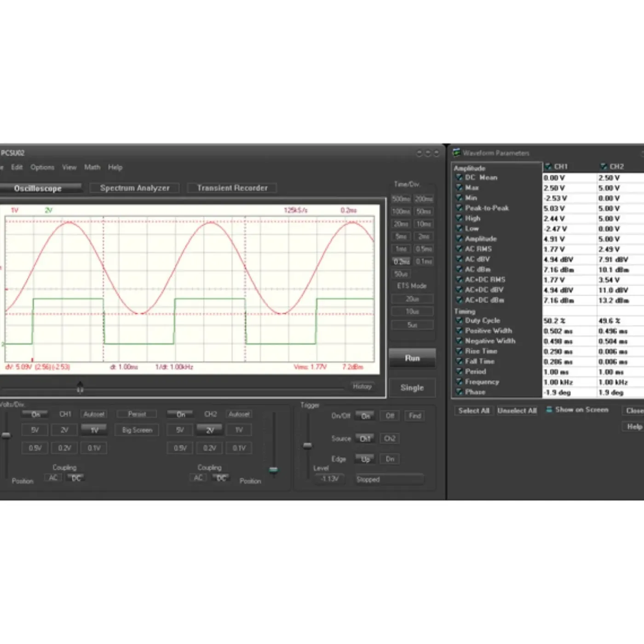Screen dimensions: 644x644
Task: Click the CH2 Autoset button
Action: click(239, 414)
